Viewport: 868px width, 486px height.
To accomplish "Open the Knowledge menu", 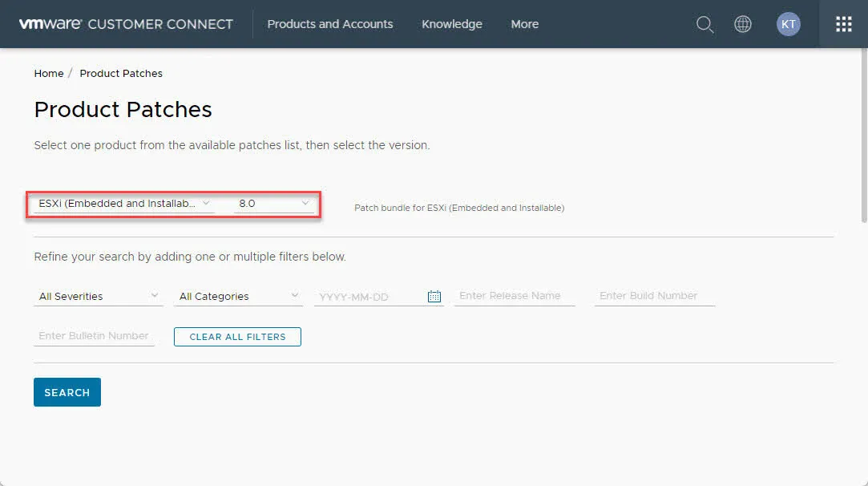I will pyautogui.click(x=451, y=24).
